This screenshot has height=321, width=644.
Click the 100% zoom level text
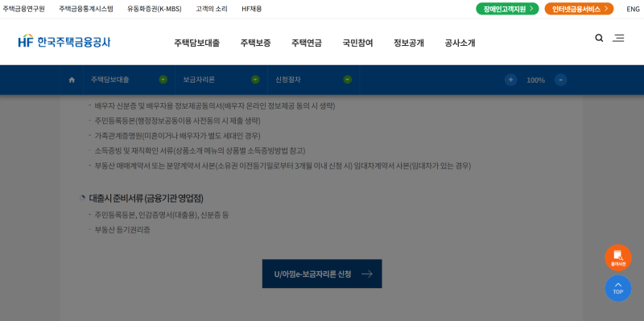click(535, 80)
